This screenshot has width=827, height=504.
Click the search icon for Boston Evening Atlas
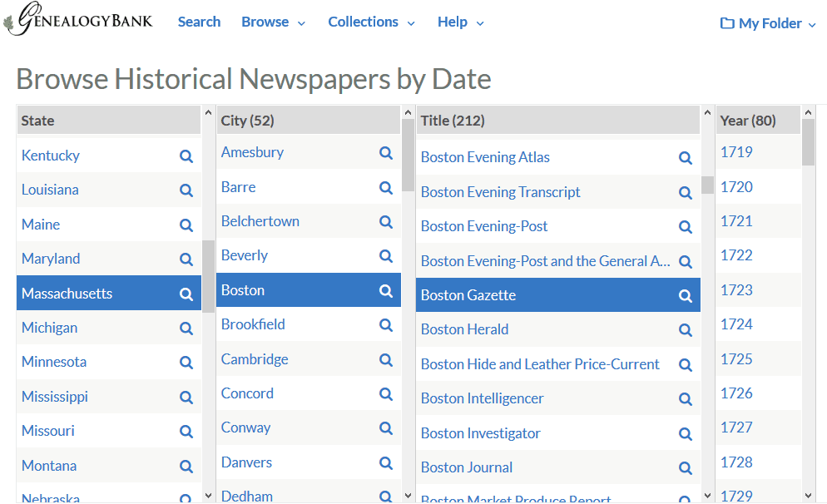coord(685,158)
